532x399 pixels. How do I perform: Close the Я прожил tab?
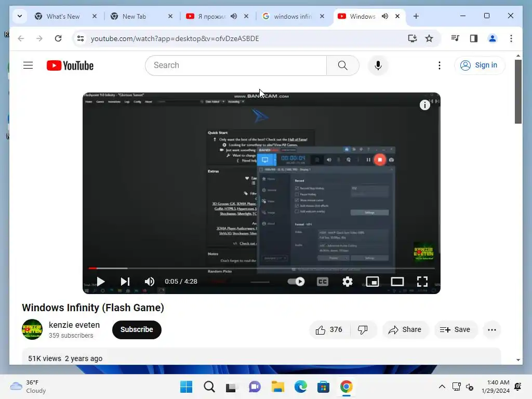(x=246, y=16)
